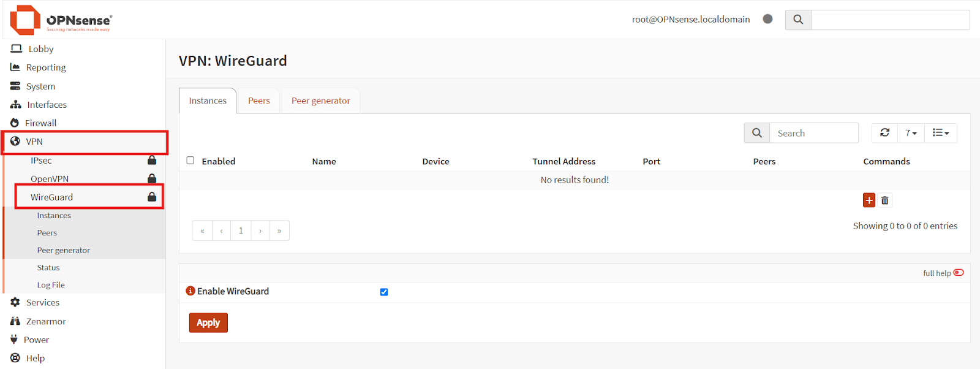Go to the last page arrow
Viewport: 980px width, 369px height.
[279, 231]
